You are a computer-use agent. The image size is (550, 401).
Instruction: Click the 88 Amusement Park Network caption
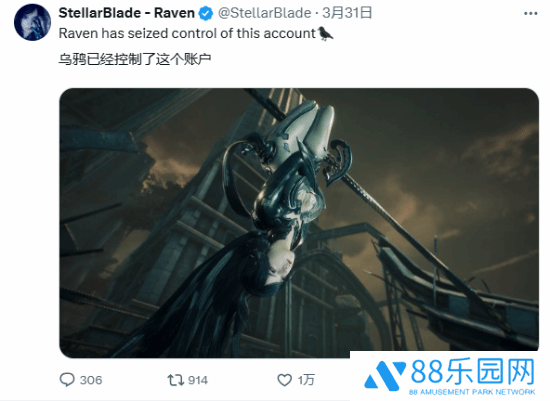[472, 392]
